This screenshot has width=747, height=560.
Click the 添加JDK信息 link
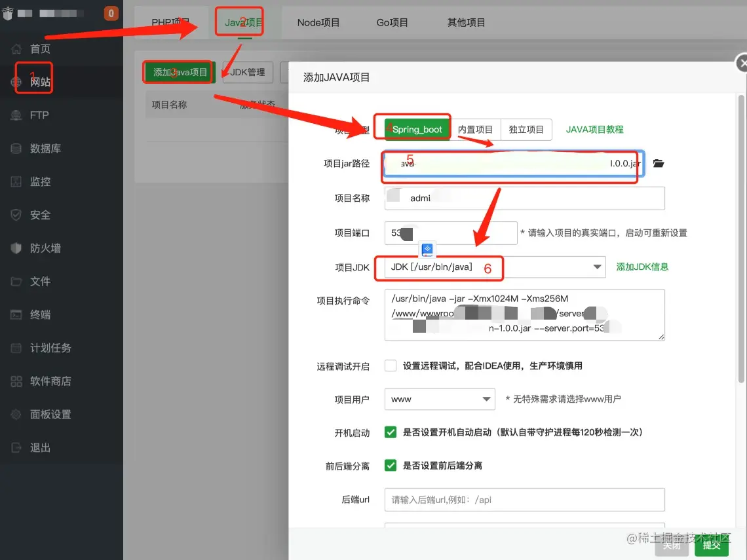click(642, 267)
